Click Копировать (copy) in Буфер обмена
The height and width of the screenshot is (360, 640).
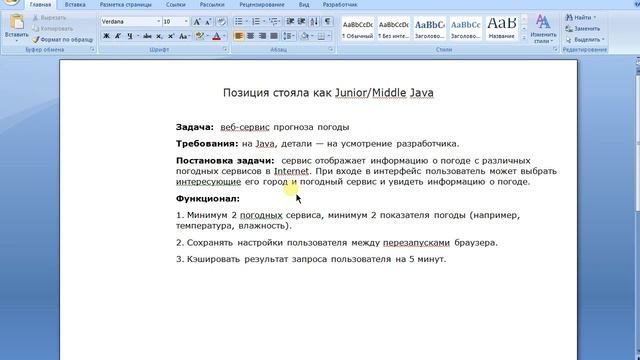coord(53,29)
